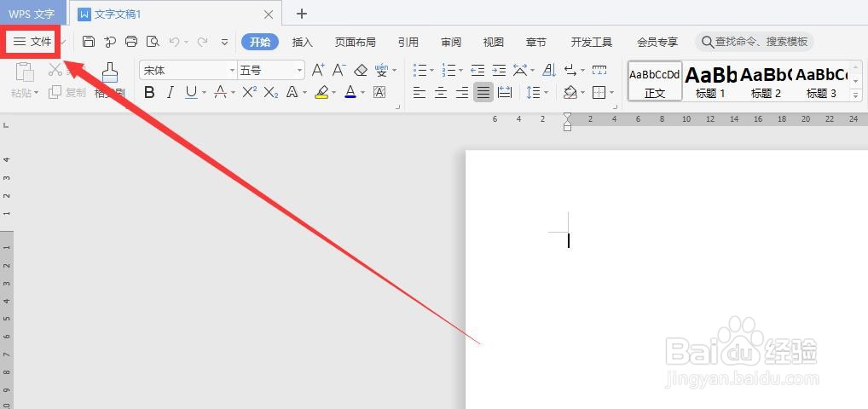Image resolution: width=868 pixels, height=409 pixels.
Task: Apply yellow text highlight color
Action: 321,92
